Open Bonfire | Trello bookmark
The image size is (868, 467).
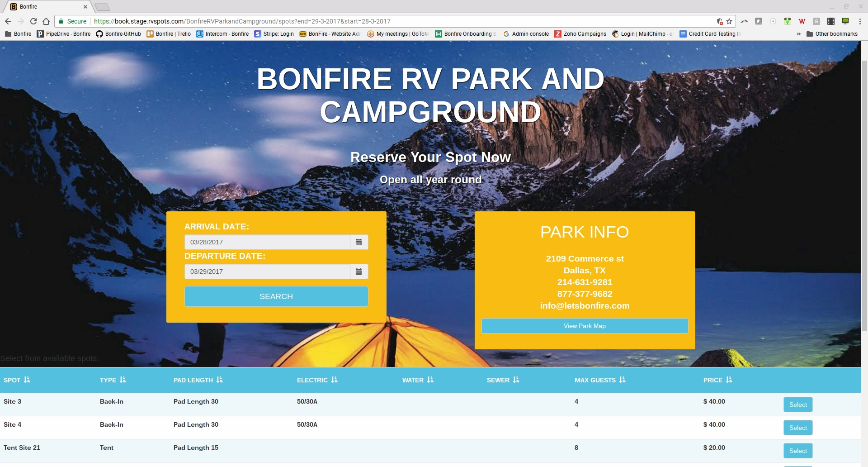(x=169, y=34)
